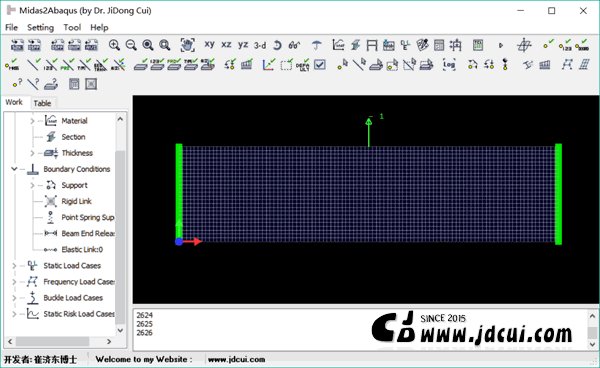Select the Rigid Link tree item

click(x=77, y=201)
